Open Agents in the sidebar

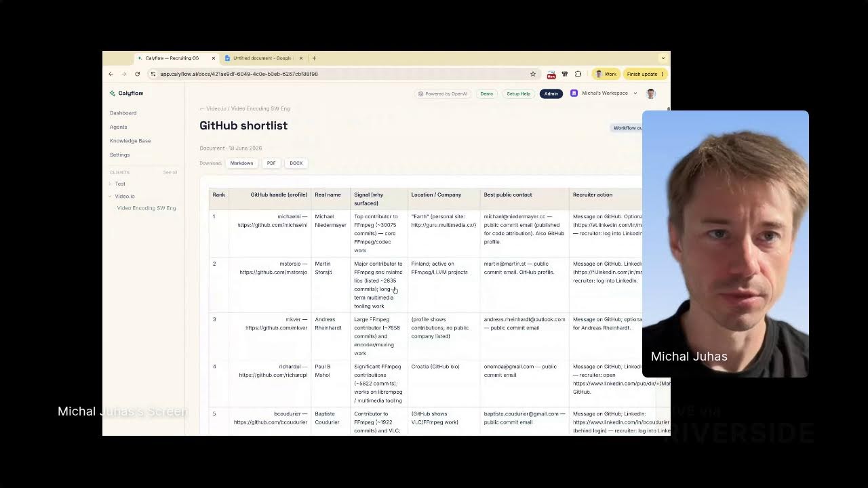pyautogui.click(x=119, y=127)
